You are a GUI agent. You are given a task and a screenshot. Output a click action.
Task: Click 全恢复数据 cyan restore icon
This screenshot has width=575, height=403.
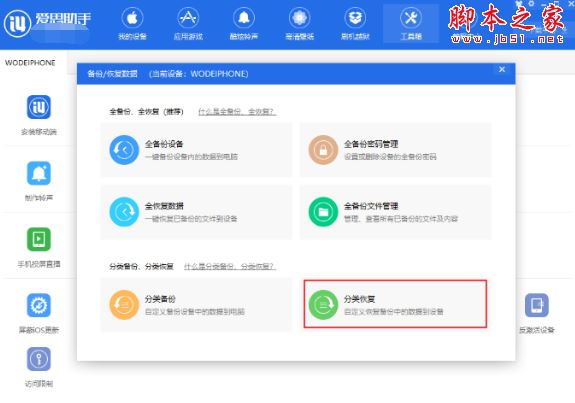coord(124,212)
